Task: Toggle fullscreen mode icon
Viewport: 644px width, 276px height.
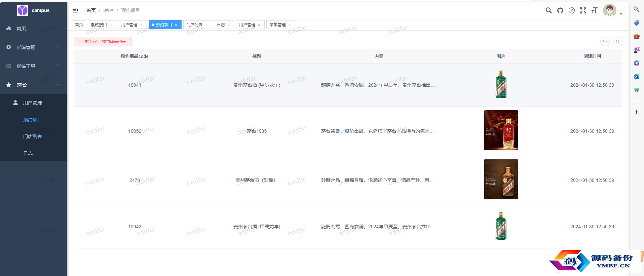Action: point(583,10)
